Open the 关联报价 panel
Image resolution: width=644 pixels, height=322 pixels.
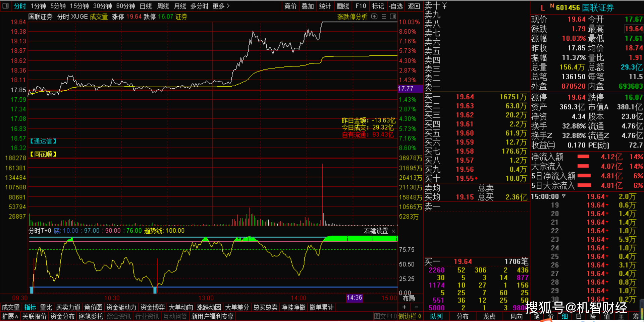coord(34,316)
